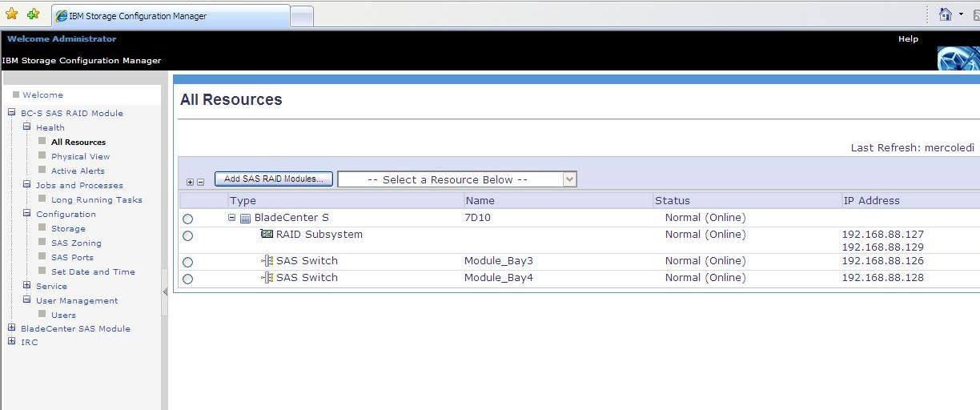Open Long Running Tasks

coord(97,199)
